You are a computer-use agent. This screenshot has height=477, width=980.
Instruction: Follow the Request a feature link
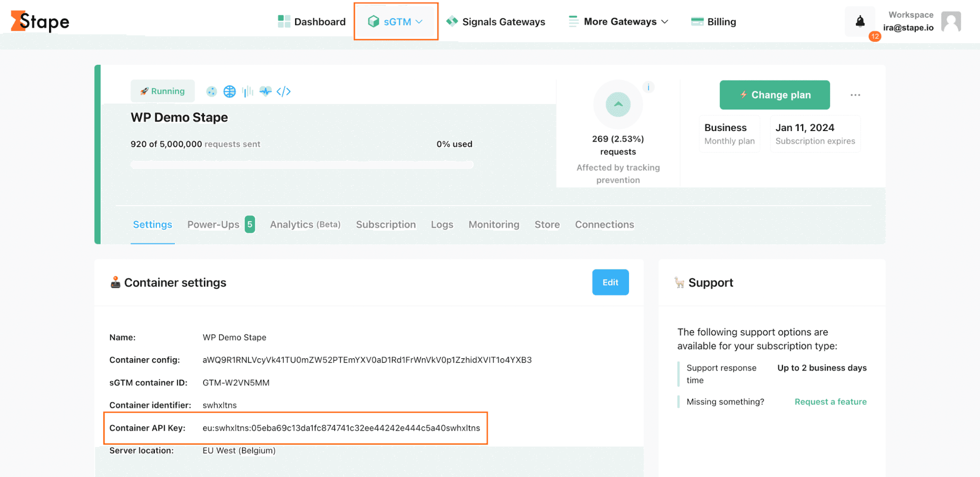point(830,402)
